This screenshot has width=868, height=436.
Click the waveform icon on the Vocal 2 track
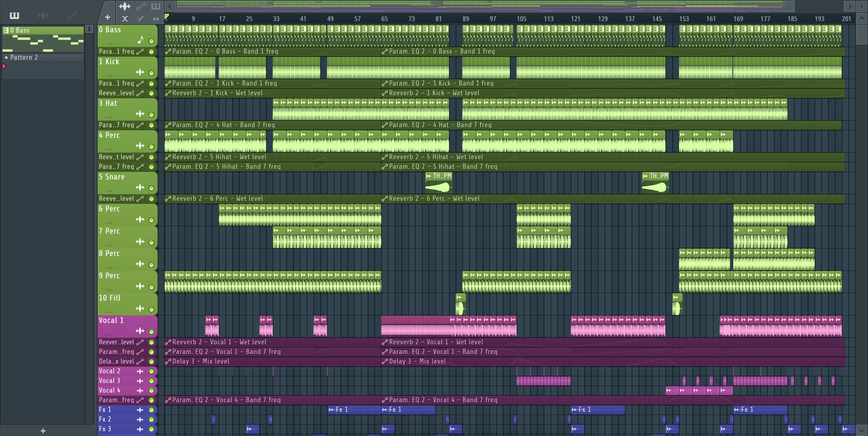click(x=140, y=371)
